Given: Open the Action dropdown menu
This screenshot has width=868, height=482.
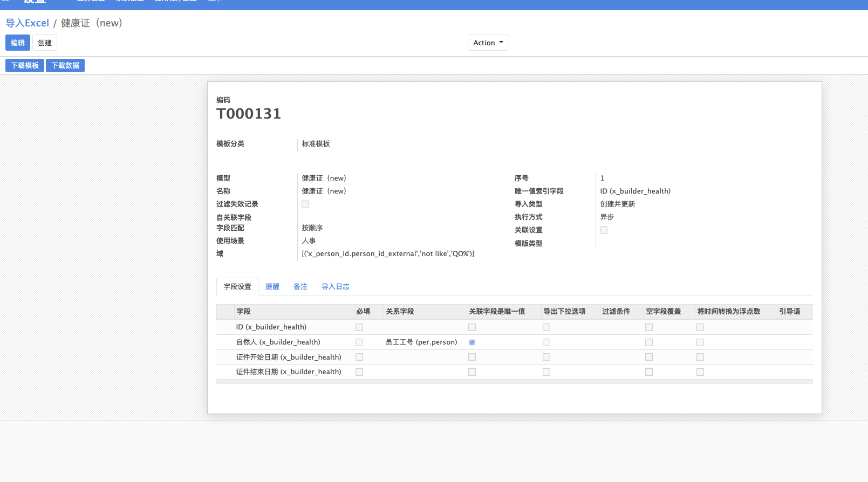Looking at the screenshot, I should click(x=488, y=43).
